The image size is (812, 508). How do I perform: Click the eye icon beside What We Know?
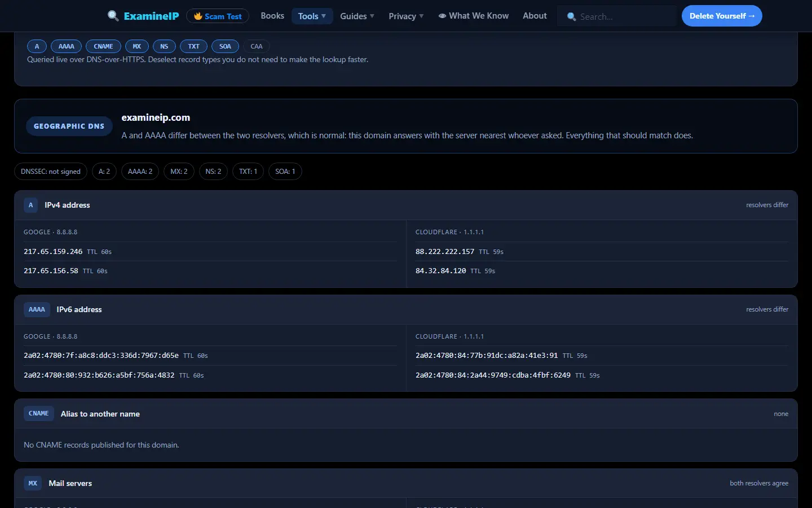pyautogui.click(x=443, y=16)
